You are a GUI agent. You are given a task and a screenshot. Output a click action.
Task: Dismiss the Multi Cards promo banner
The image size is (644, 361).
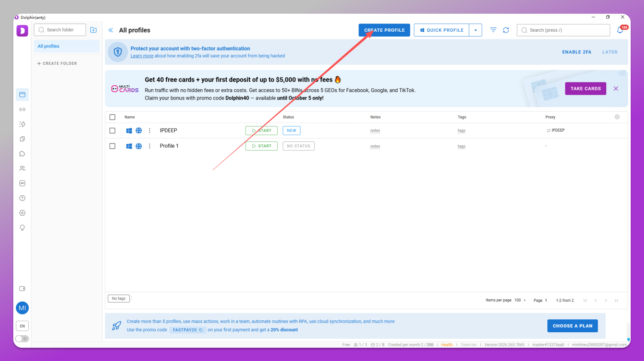pos(616,89)
